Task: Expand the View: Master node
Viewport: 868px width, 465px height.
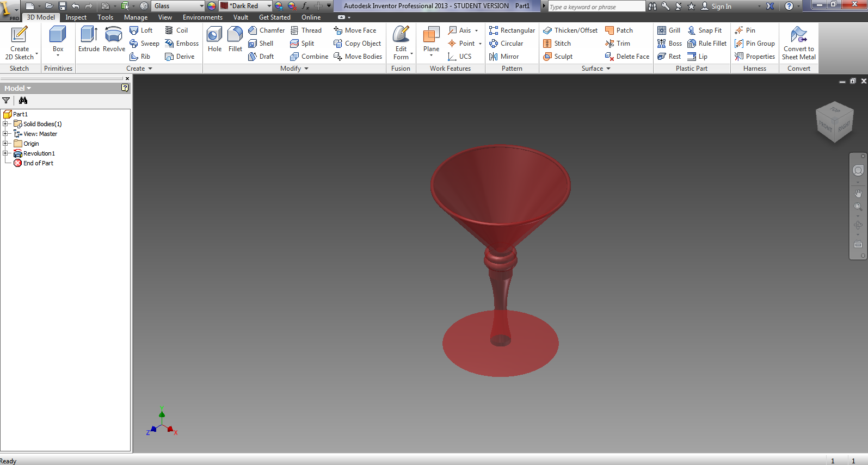Action: [x=5, y=134]
